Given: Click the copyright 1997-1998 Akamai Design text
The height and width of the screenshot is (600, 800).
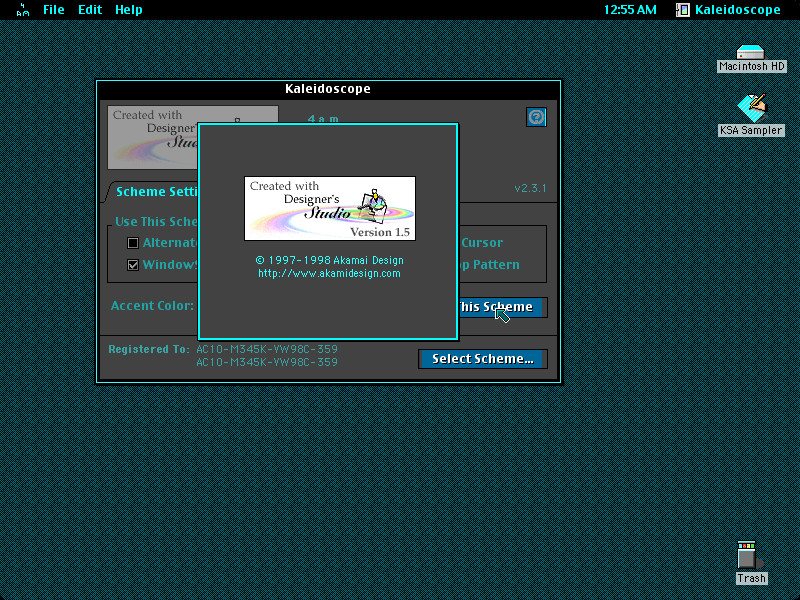Looking at the screenshot, I should [x=330, y=260].
